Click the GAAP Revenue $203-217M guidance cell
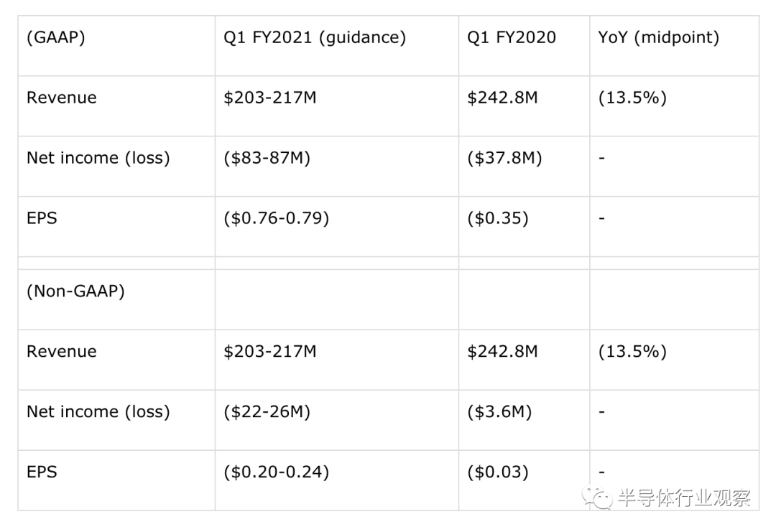 337,106
